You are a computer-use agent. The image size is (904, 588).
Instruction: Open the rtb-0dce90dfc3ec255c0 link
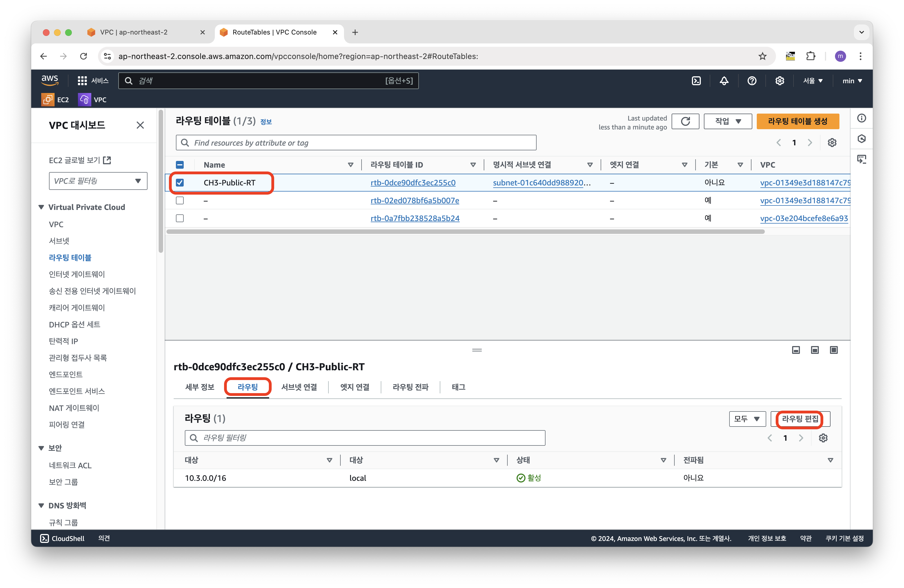(413, 183)
